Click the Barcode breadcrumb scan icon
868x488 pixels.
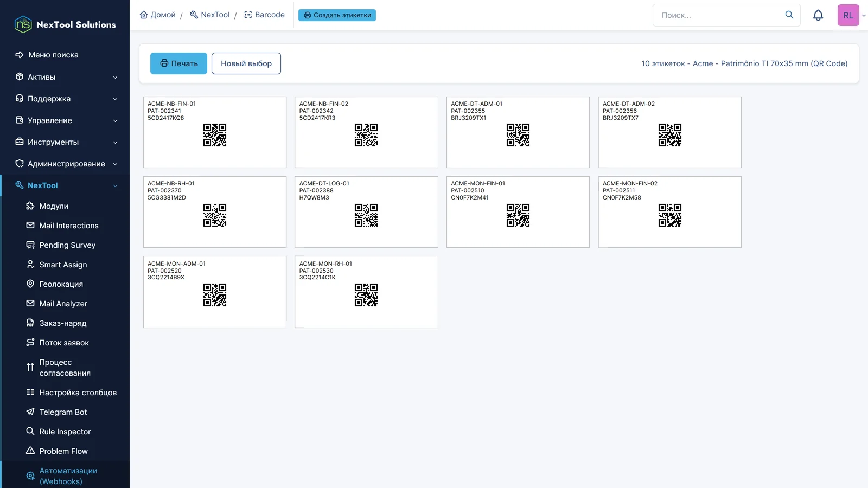pyautogui.click(x=248, y=15)
